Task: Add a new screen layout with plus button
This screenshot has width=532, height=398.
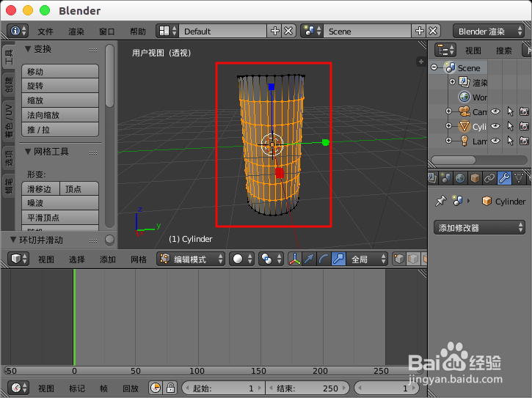Action: (x=274, y=32)
